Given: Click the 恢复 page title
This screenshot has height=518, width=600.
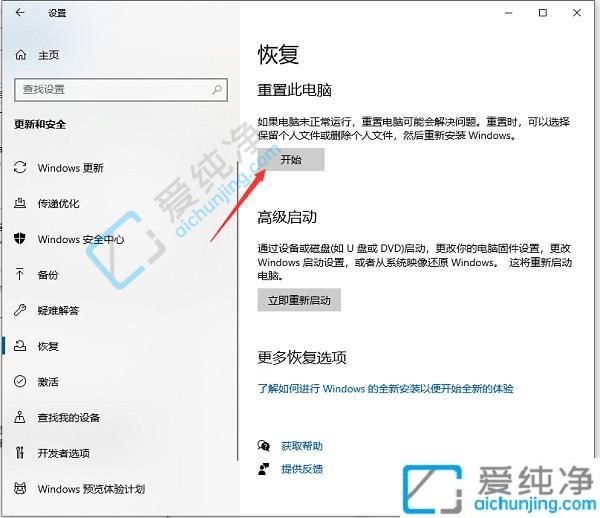Looking at the screenshot, I should [278, 54].
